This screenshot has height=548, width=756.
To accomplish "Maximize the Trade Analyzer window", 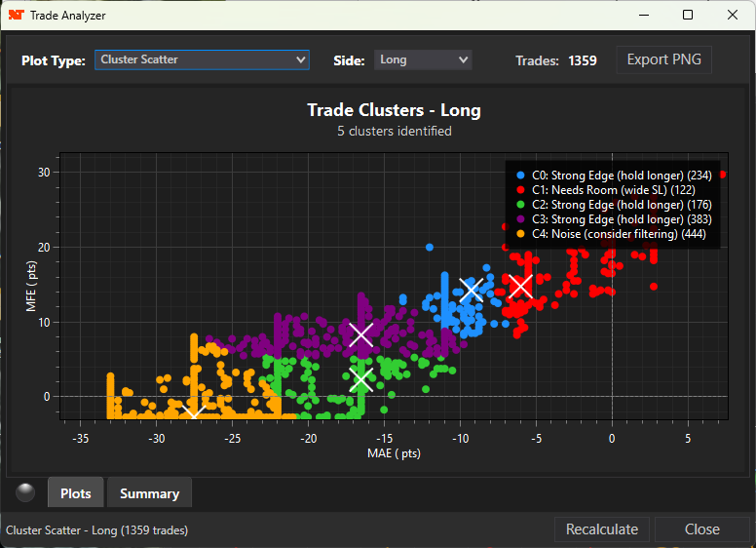I will click(688, 16).
